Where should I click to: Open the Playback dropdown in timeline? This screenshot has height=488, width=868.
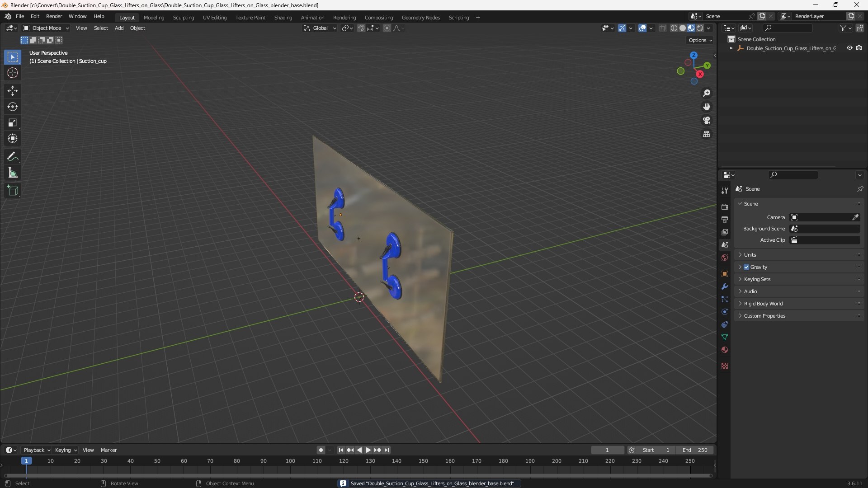click(37, 450)
